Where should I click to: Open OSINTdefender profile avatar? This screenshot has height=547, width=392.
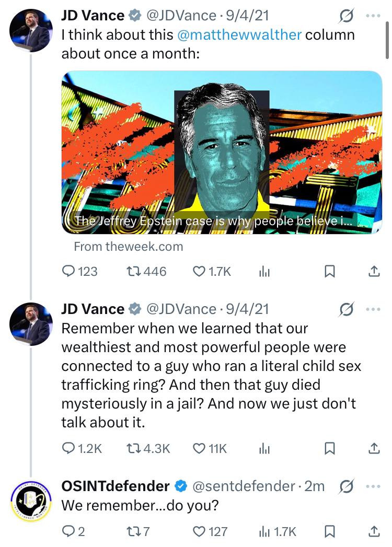pyautogui.click(x=31, y=500)
